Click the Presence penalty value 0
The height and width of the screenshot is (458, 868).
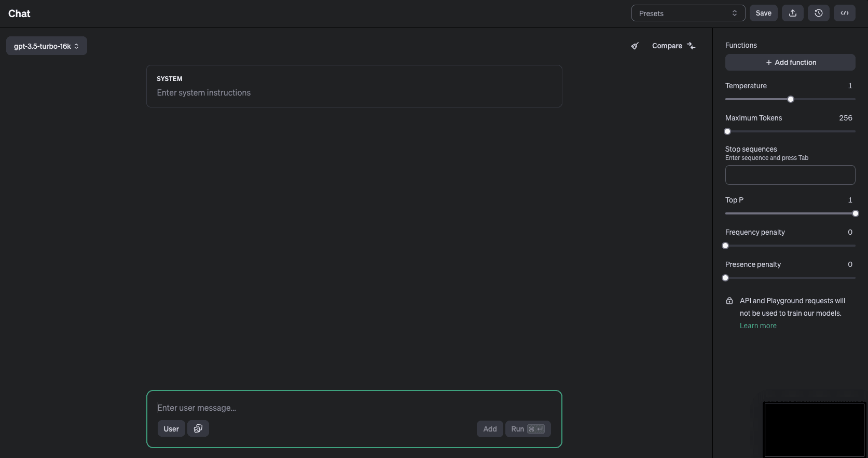850,264
